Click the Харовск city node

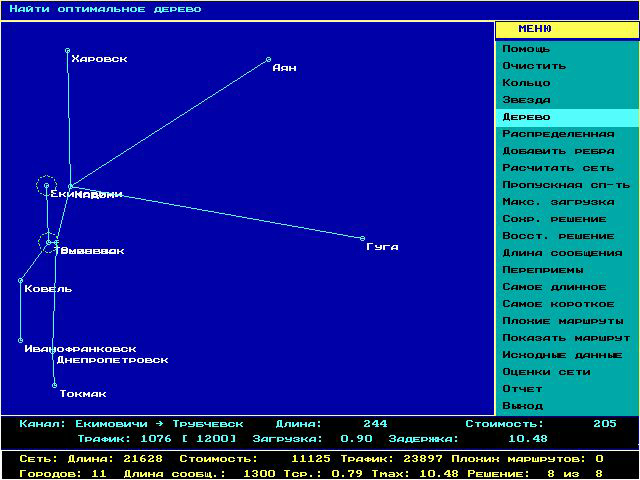coord(68,51)
